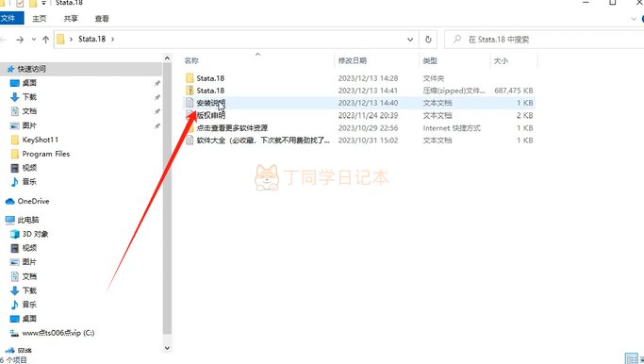Click the pin icon beside 桌面
The image size is (644, 364).
coord(157,83)
